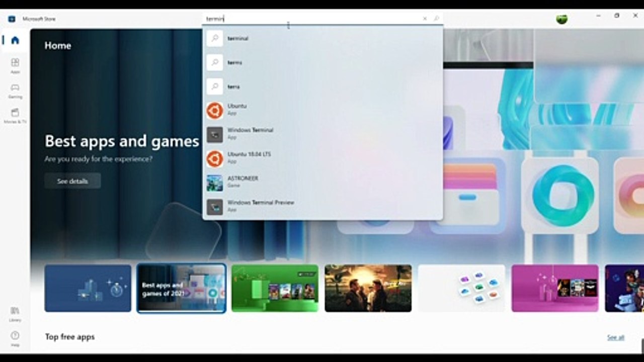644x362 pixels.
Task: Open the ASTRONEER game suggestion
Action: click(323, 183)
